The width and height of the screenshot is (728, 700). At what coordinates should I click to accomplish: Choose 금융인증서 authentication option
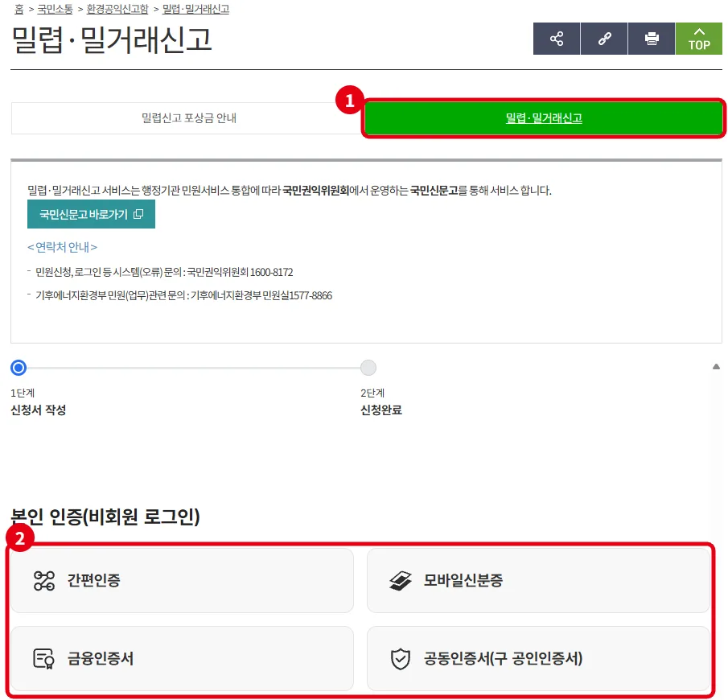(x=182, y=659)
